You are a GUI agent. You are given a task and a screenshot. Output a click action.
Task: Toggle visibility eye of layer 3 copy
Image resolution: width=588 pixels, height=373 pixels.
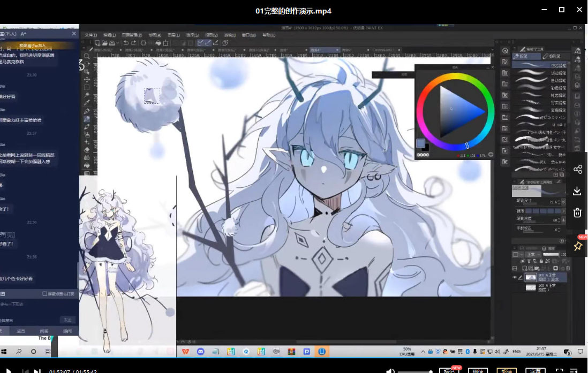point(515,277)
